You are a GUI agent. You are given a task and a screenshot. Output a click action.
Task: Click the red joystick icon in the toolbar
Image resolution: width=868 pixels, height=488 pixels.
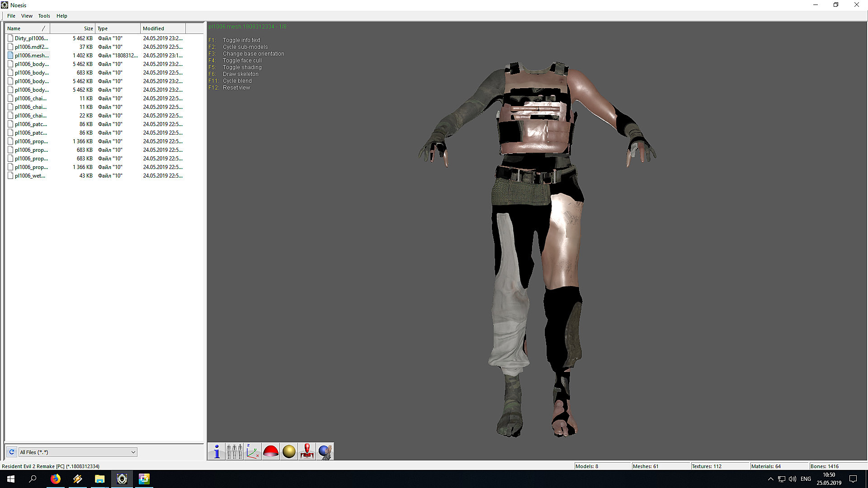click(x=307, y=451)
